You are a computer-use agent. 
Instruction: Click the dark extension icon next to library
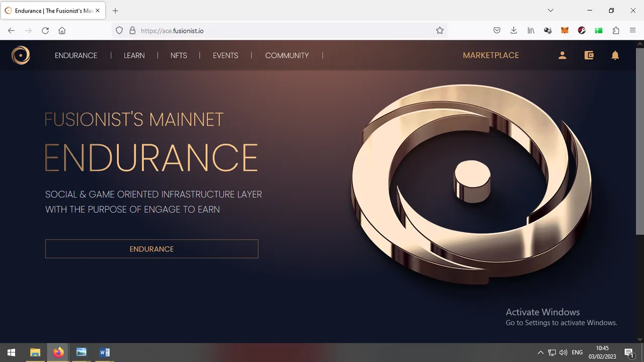548,31
